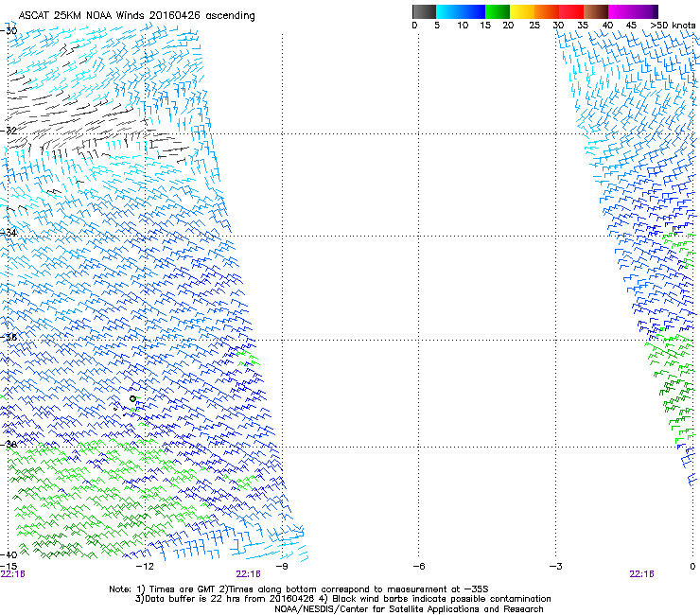Click the '-15' longitude axis label

pos(9,567)
